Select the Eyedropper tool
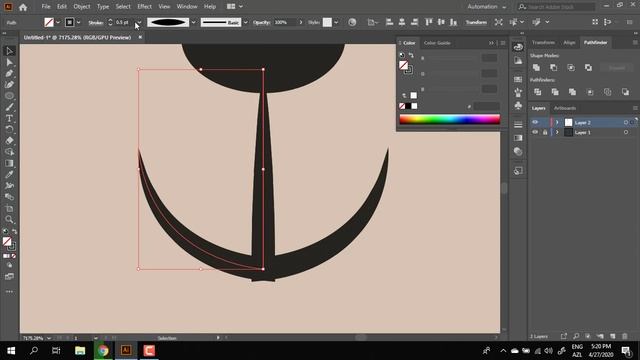This screenshot has height=360, width=640. point(9,174)
